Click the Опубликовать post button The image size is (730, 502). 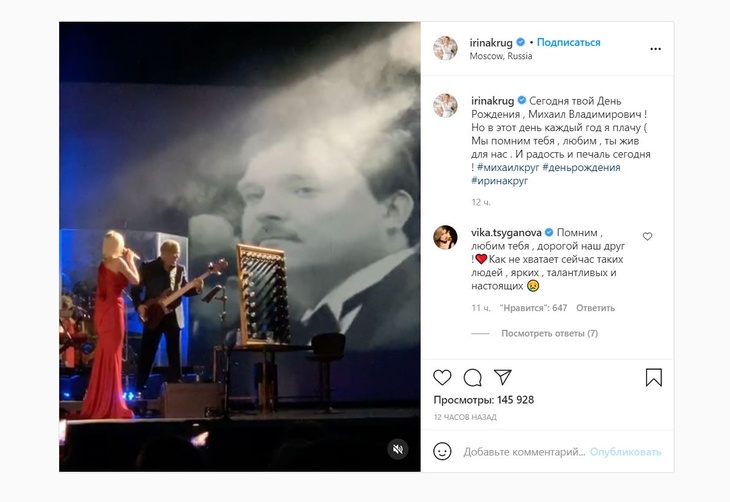tap(625, 452)
